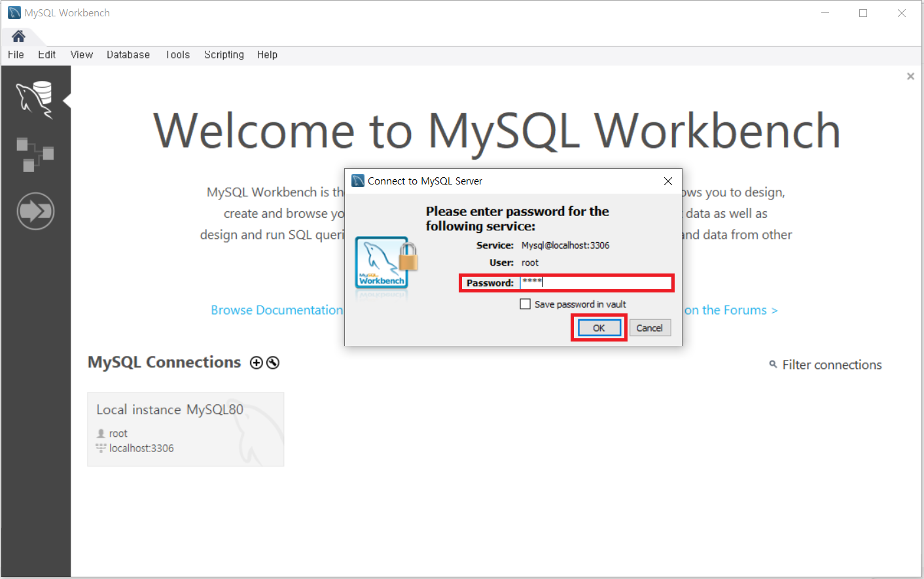Click the Filter connections magnifier icon
The height and width of the screenshot is (579, 924).
point(773,364)
